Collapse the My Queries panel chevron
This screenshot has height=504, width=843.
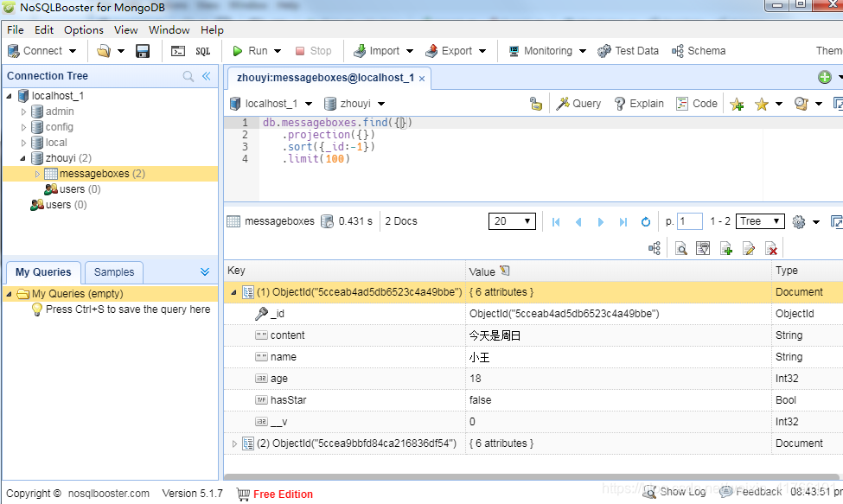pyautogui.click(x=205, y=271)
